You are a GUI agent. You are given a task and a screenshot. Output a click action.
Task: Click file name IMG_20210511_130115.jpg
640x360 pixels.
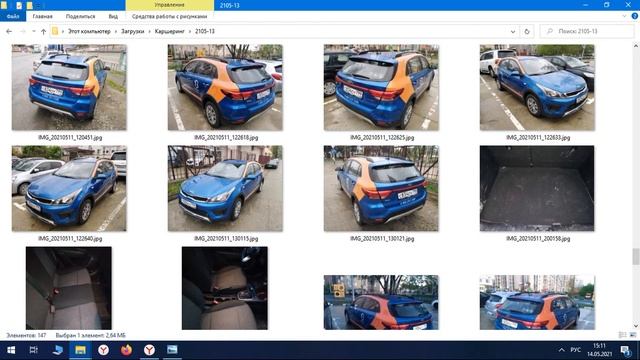pyautogui.click(x=226, y=238)
